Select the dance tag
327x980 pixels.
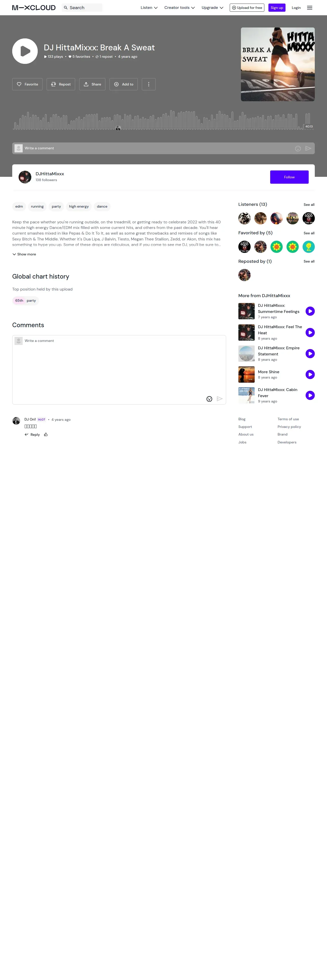[x=102, y=207]
